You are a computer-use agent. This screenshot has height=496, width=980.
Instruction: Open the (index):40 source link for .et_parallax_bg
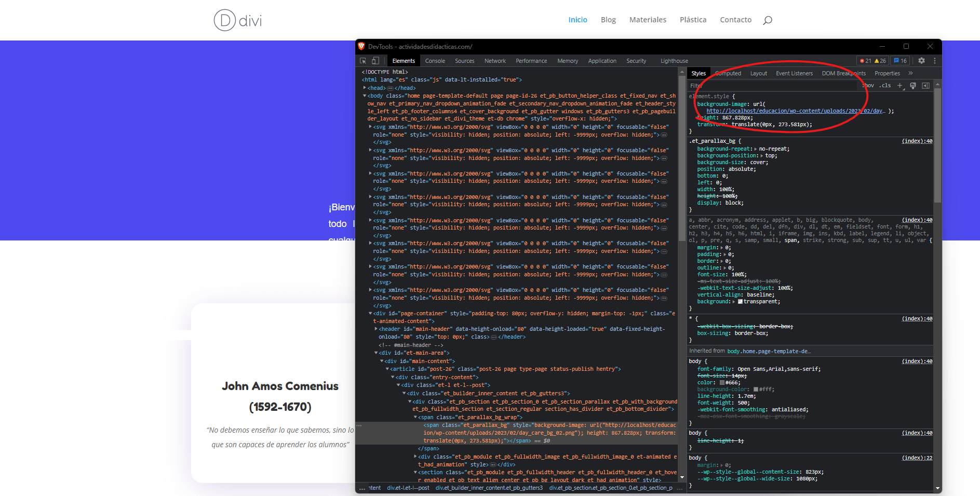click(x=917, y=141)
